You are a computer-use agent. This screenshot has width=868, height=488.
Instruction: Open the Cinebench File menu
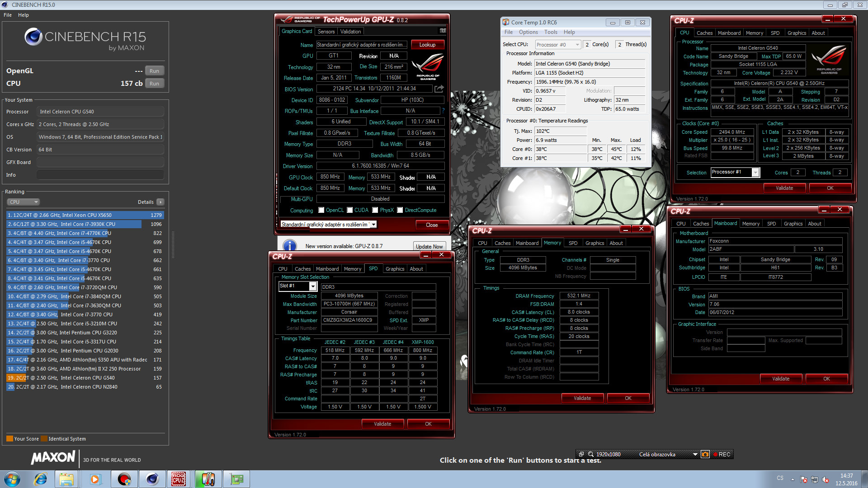(8, 15)
